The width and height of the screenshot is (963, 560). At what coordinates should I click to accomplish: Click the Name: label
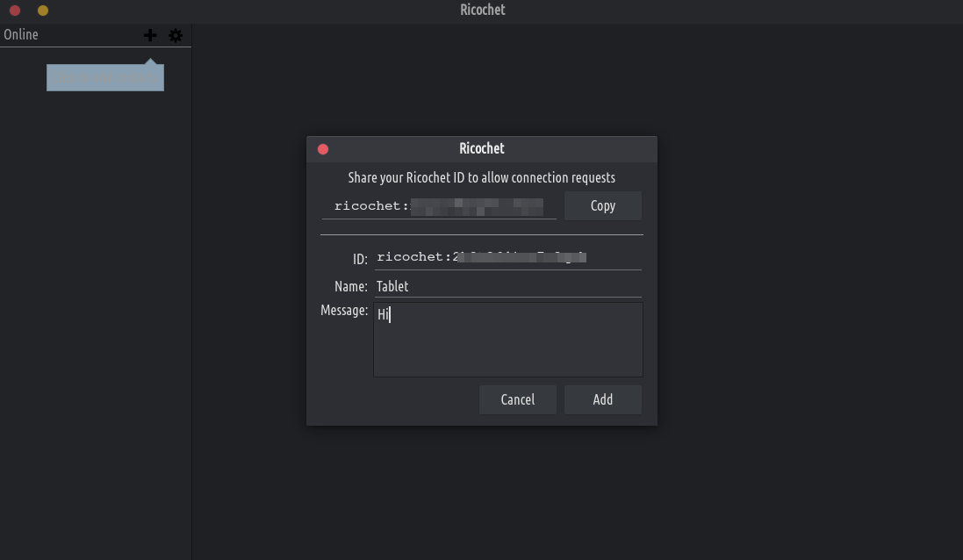coord(350,286)
